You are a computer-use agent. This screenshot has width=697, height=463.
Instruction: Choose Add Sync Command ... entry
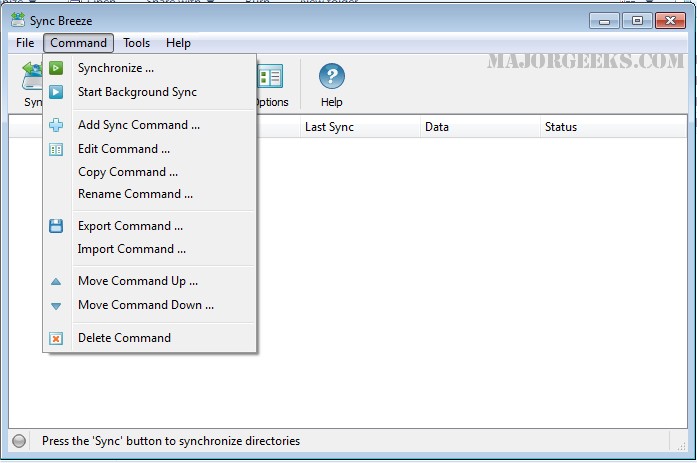click(150, 125)
